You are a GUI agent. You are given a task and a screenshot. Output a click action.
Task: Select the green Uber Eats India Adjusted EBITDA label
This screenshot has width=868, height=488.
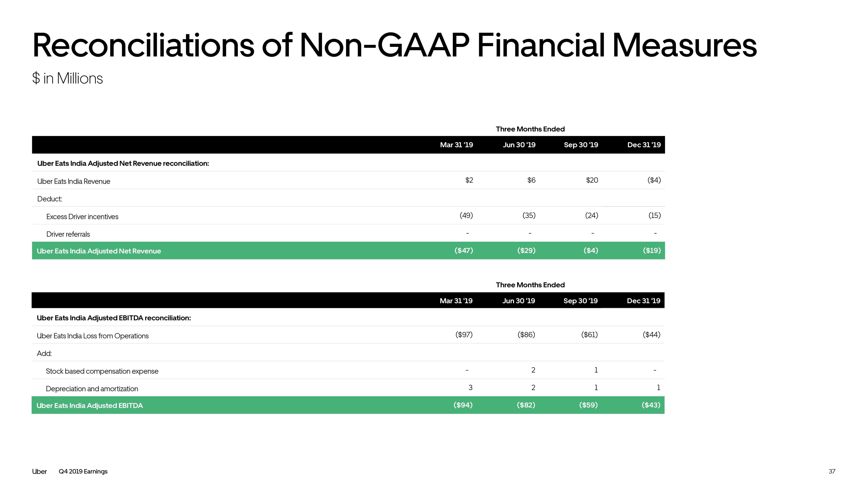tap(90, 406)
